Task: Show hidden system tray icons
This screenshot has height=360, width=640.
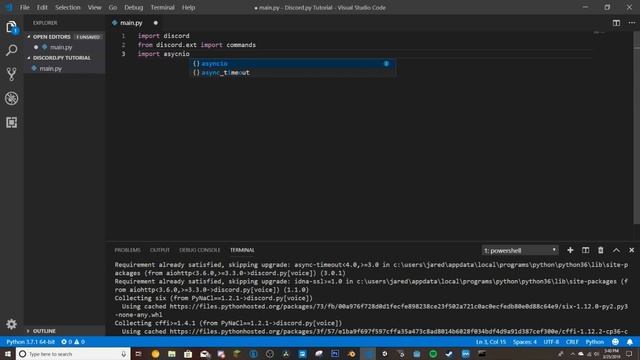Action: (572, 354)
